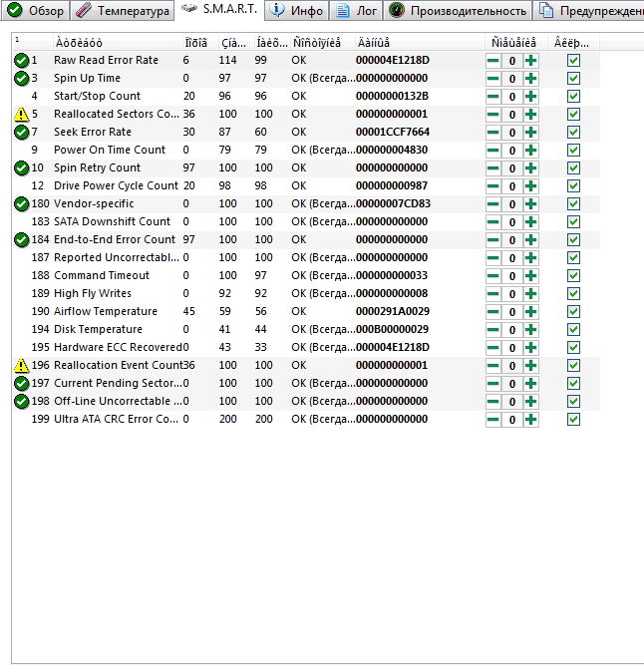Select the Drive Power Cycle Count row

click(306, 185)
